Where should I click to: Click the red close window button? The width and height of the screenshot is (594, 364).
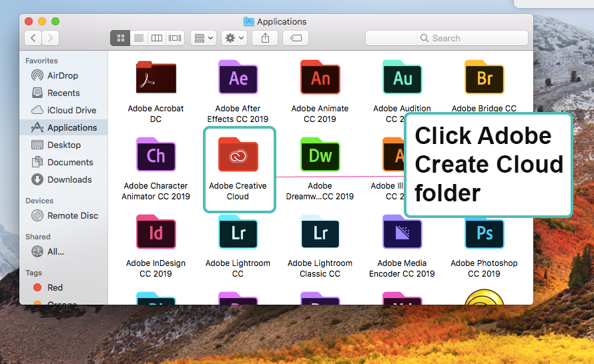tap(29, 21)
